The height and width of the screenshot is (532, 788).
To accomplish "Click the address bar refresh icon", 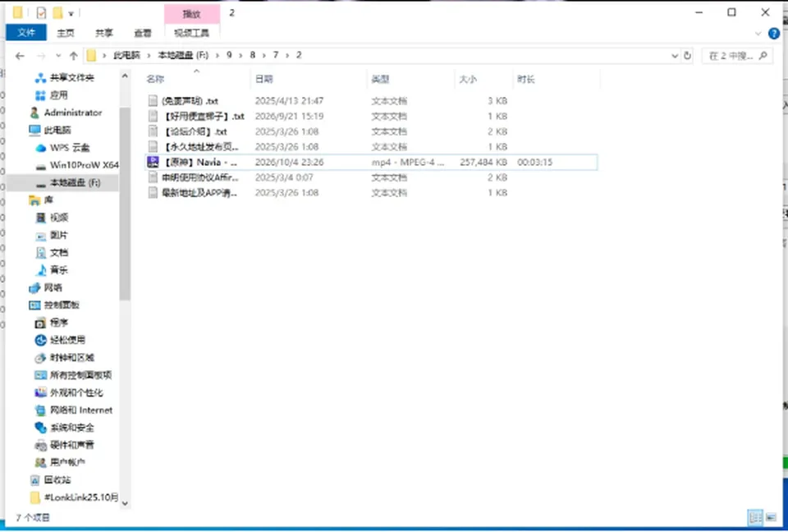I will [688, 56].
